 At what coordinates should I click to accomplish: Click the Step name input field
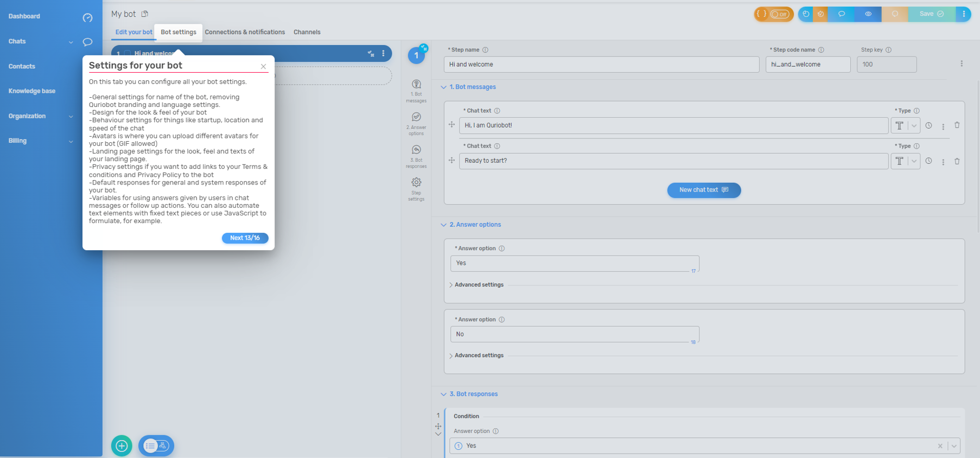[x=601, y=65]
